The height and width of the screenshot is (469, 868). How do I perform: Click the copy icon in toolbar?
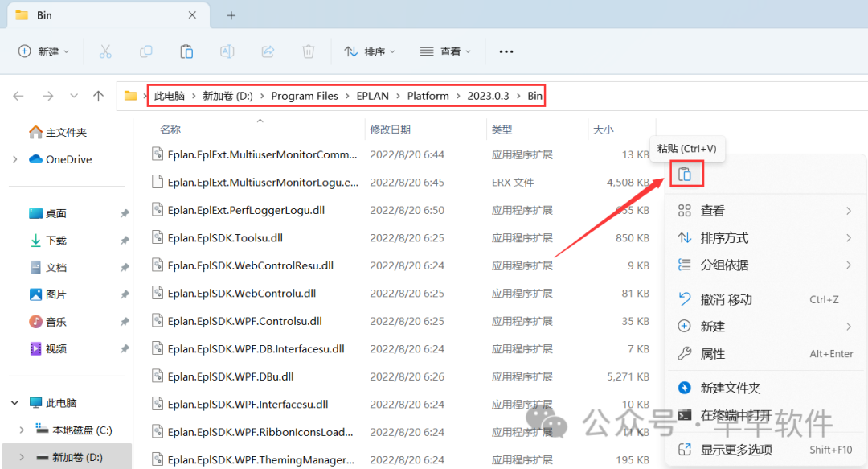point(145,51)
